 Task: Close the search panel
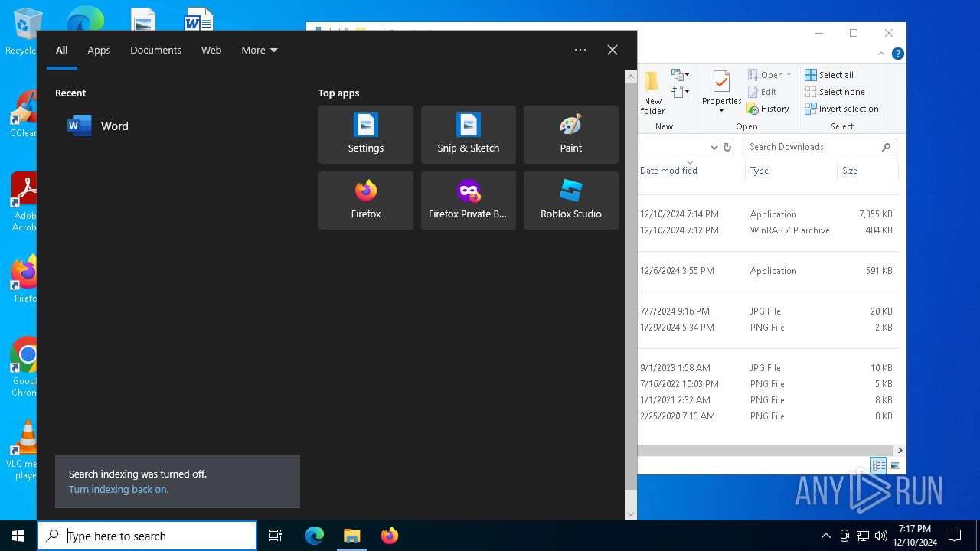click(612, 50)
